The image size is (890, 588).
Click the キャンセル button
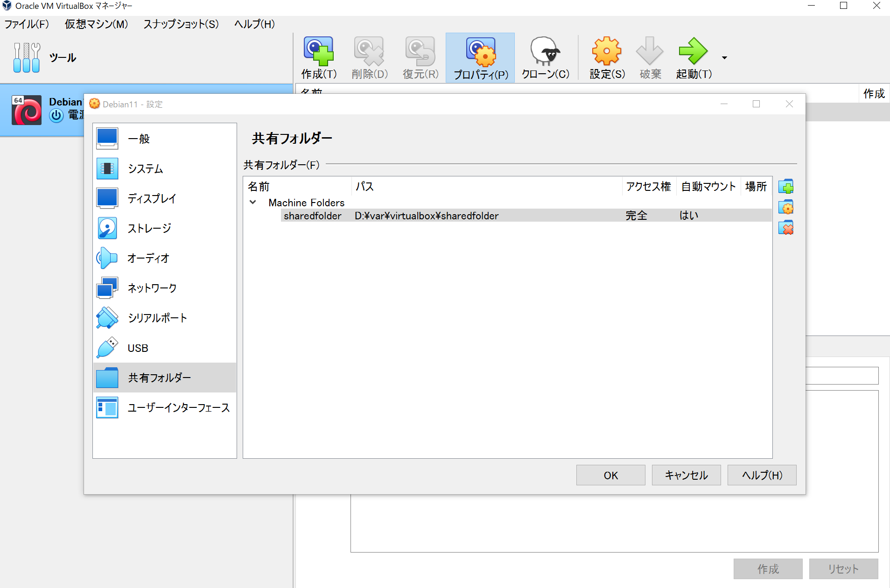pyautogui.click(x=686, y=475)
